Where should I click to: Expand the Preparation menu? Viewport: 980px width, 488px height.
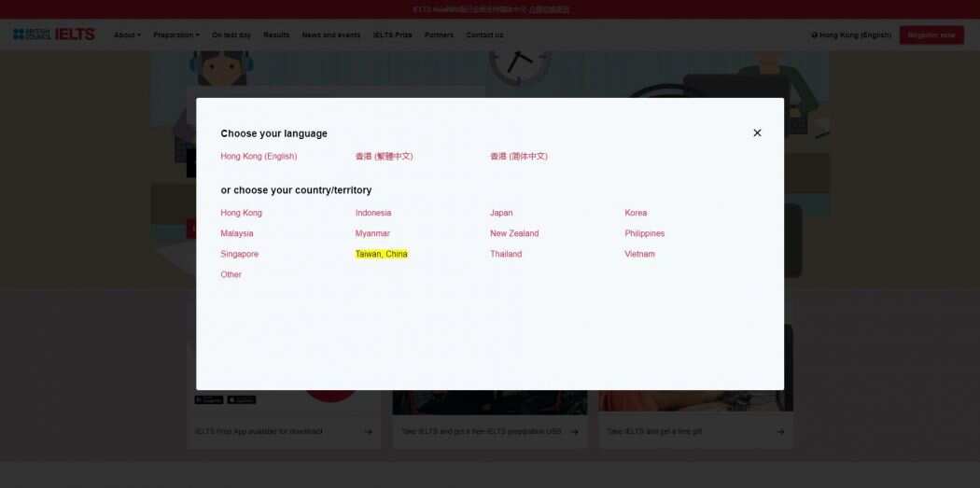(x=176, y=35)
